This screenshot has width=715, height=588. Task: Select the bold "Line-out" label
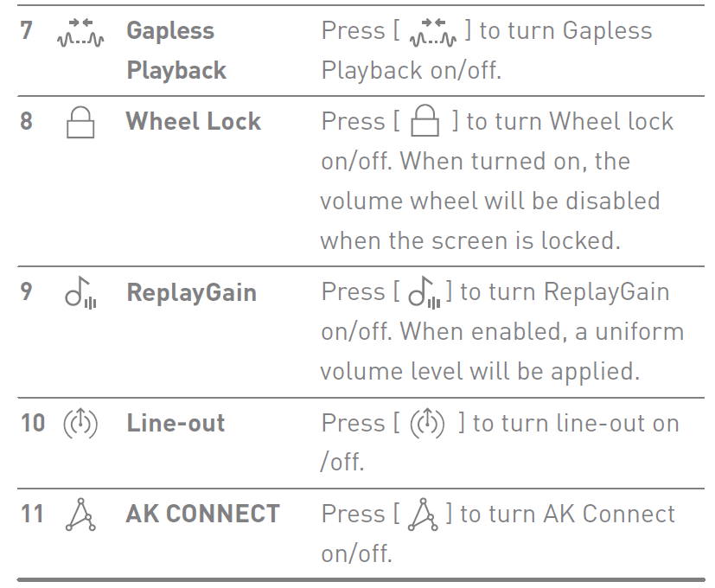point(176,423)
